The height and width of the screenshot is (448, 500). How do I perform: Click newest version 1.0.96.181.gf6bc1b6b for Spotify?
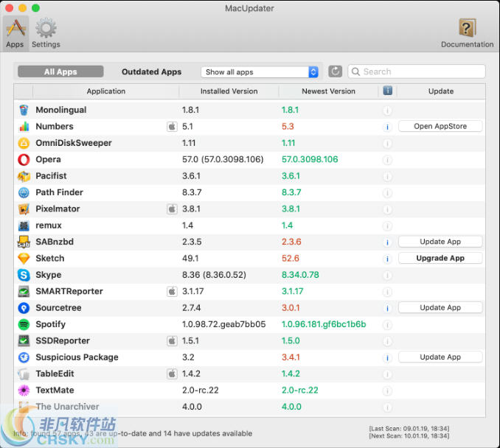click(324, 324)
